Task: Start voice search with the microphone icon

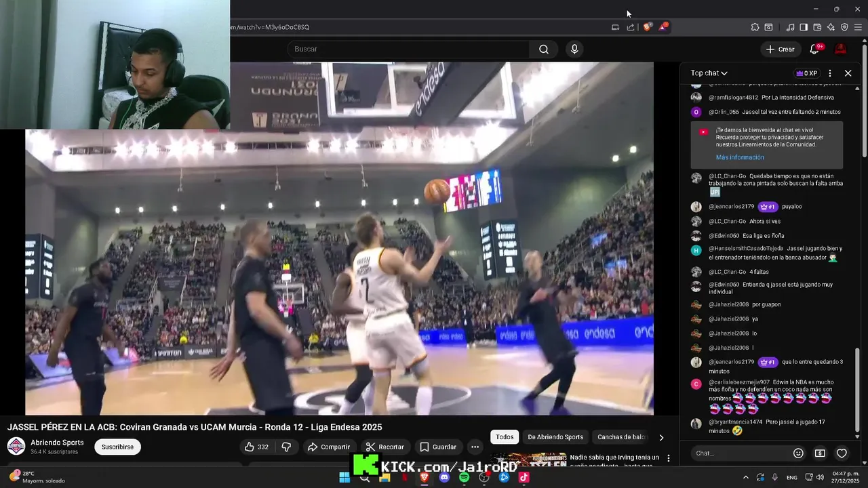Action: [x=574, y=49]
